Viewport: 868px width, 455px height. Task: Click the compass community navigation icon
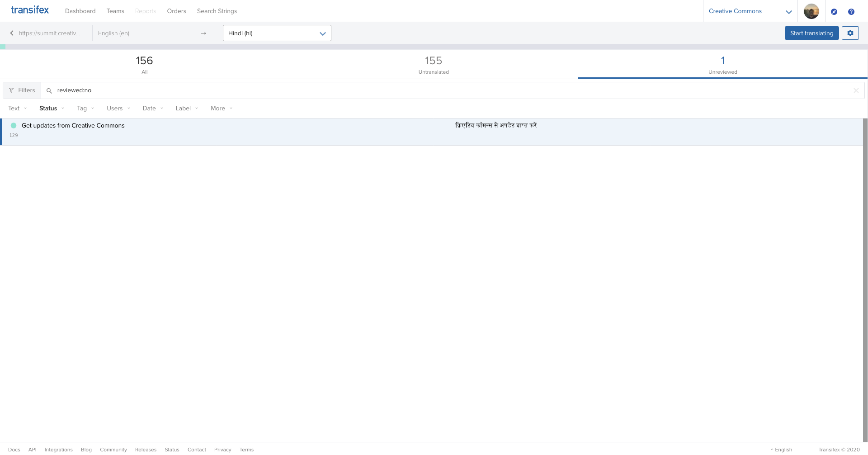[x=835, y=11]
